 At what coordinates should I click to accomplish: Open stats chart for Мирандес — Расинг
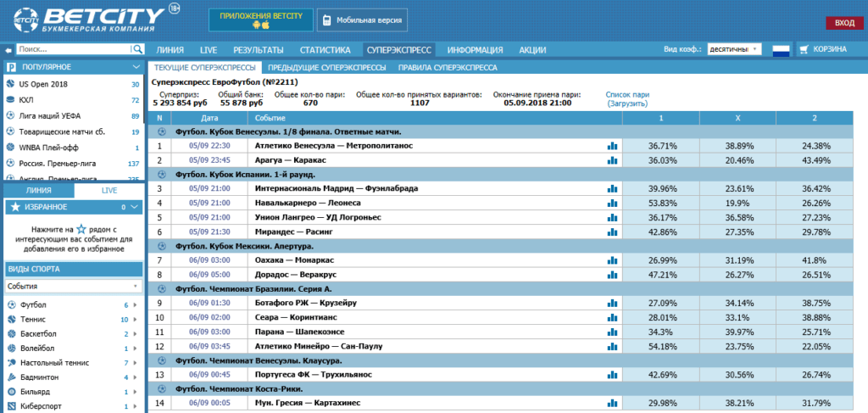[x=612, y=232]
